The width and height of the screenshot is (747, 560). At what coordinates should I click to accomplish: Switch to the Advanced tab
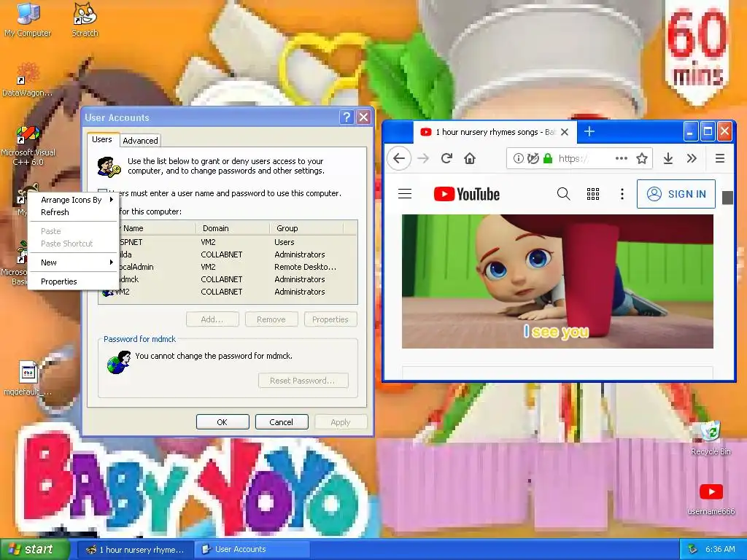coord(140,141)
